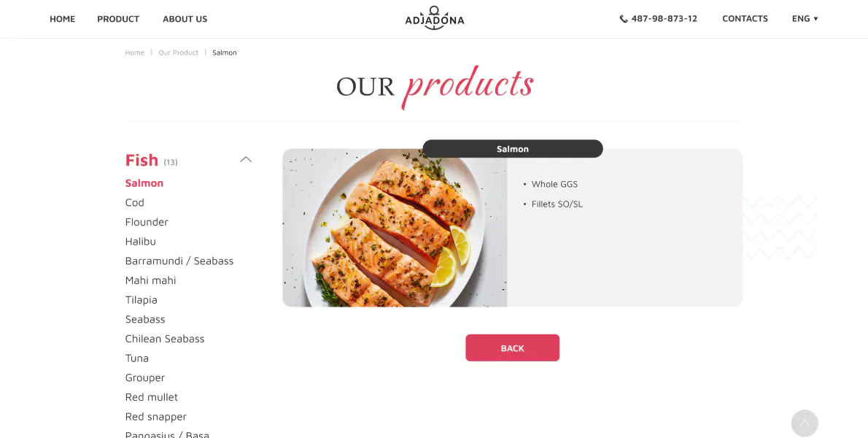Image resolution: width=868 pixels, height=438 pixels.
Task: Expand the Fish (13) category heading
Action: pos(151,160)
